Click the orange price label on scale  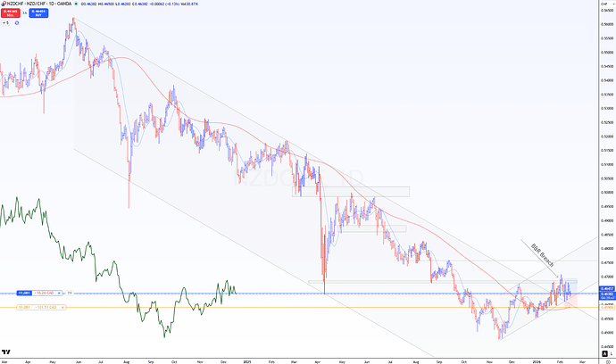(607, 307)
